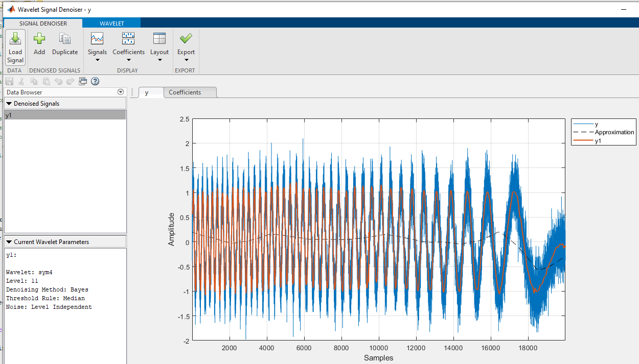Expand the Layout dropdown arrow
The height and width of the screenshot is (364, 639).
[x=159, y=60]
